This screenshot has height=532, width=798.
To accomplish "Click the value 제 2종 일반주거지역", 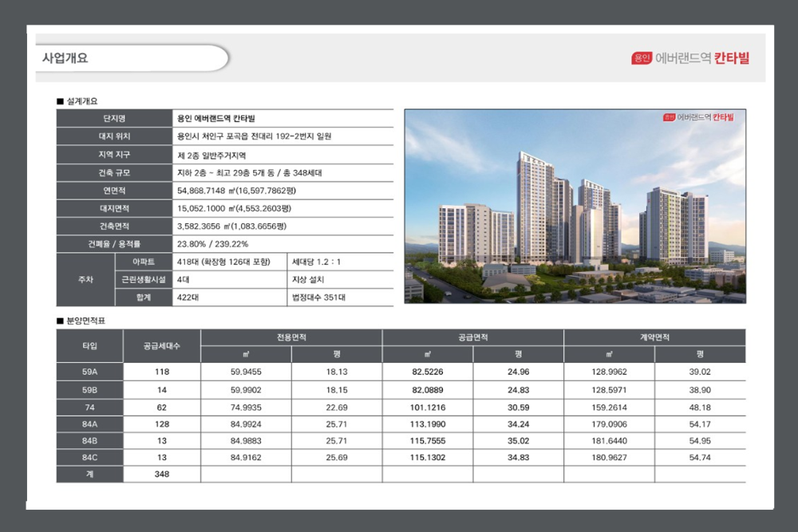I will [x=211, y=155].
